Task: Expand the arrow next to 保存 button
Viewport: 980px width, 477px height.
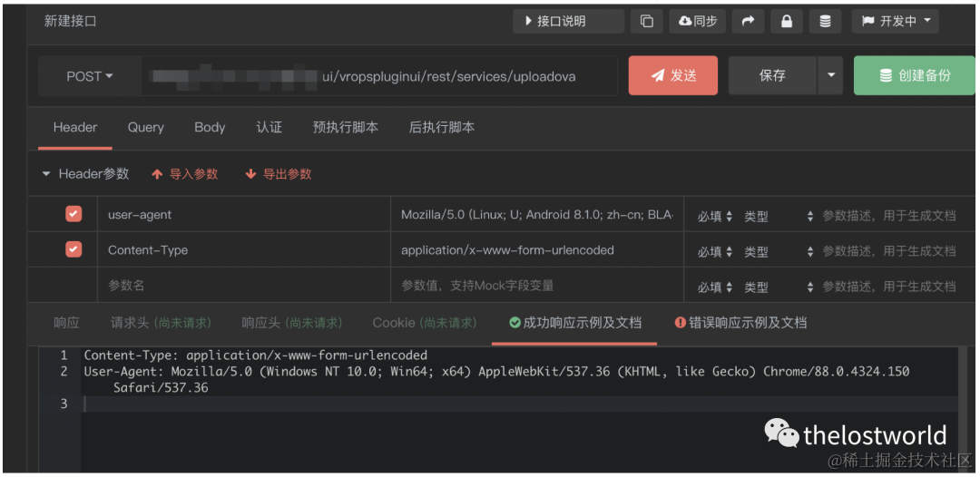Action: click(830, 75)
